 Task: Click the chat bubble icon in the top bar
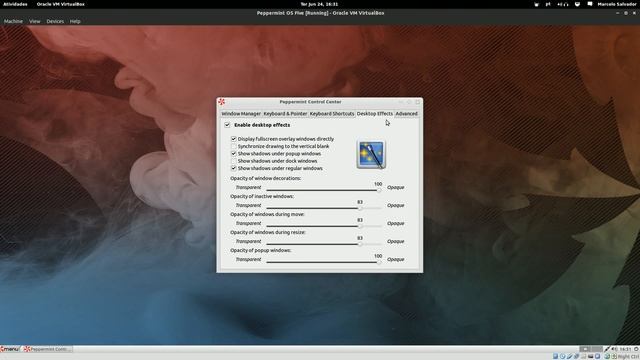coord(590,4)
